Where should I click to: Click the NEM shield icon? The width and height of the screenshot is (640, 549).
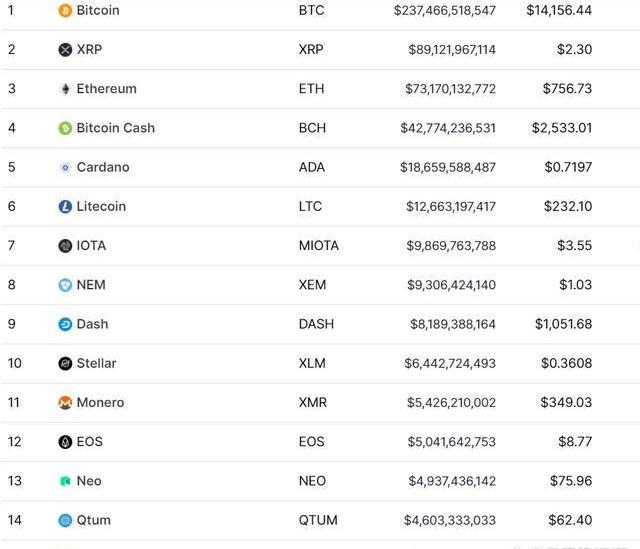click(65, 285)
